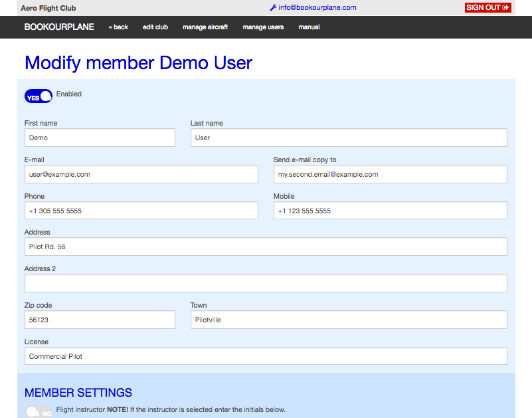Click the Modify member Demo User heading
This screenshot has width=532, height=418.
tap(138, 63)
